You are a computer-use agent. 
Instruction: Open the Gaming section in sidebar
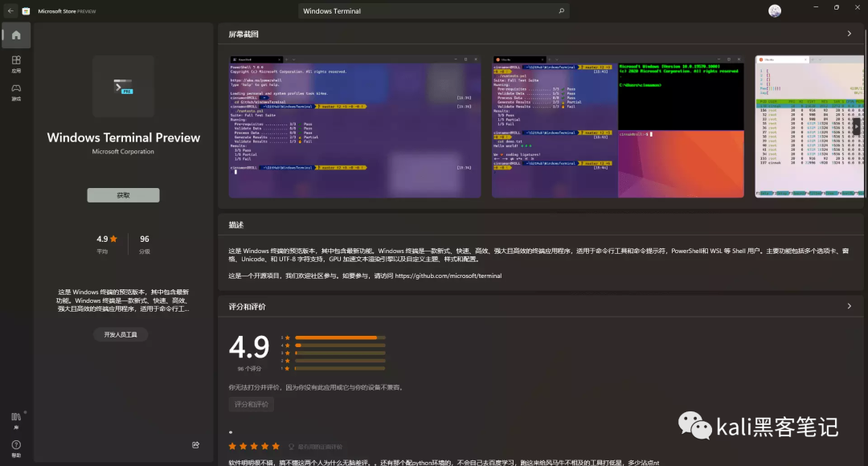pos(16,92)
